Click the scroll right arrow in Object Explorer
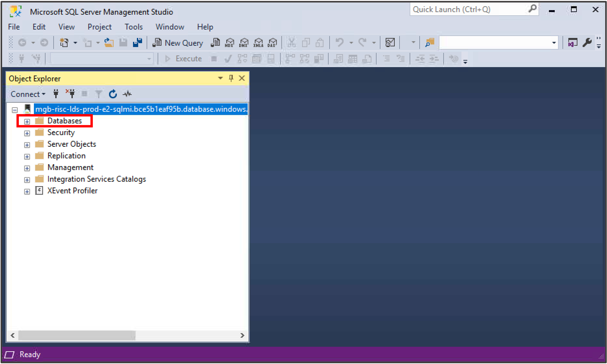The image size is (607, 364). pyautogui.click(x=242, y=335)
